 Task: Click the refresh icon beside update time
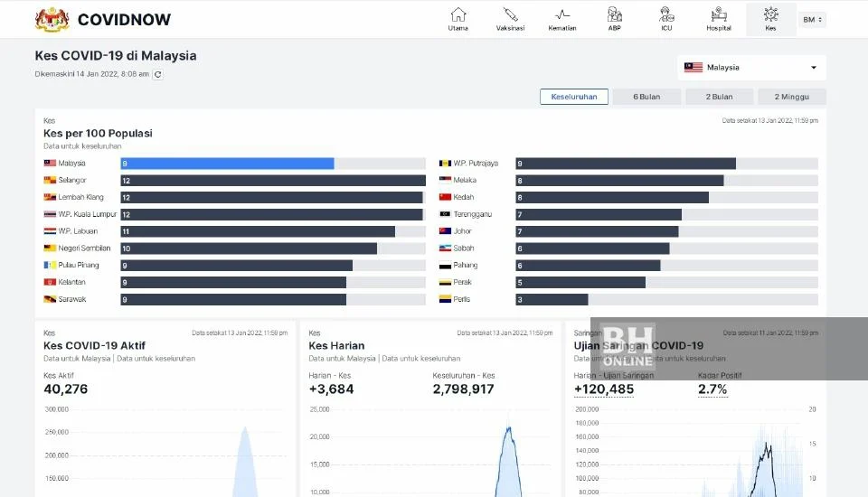coord(158,75)
